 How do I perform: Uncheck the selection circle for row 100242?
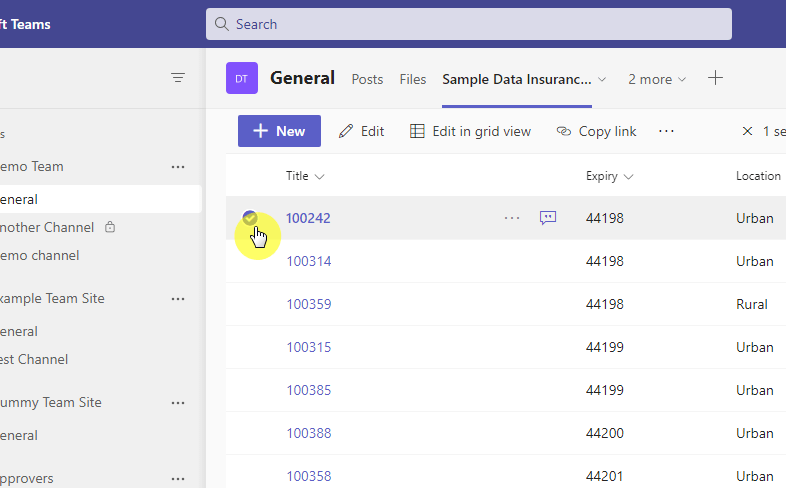[x=250, y=217]
